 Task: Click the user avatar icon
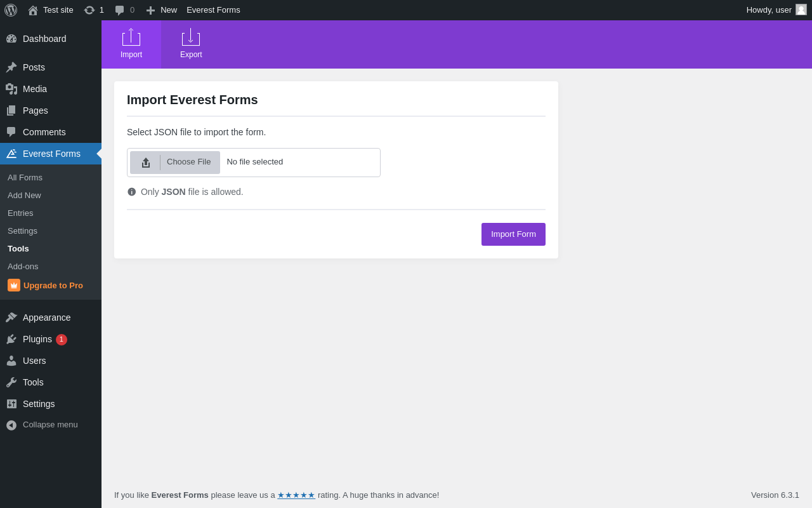801,10
